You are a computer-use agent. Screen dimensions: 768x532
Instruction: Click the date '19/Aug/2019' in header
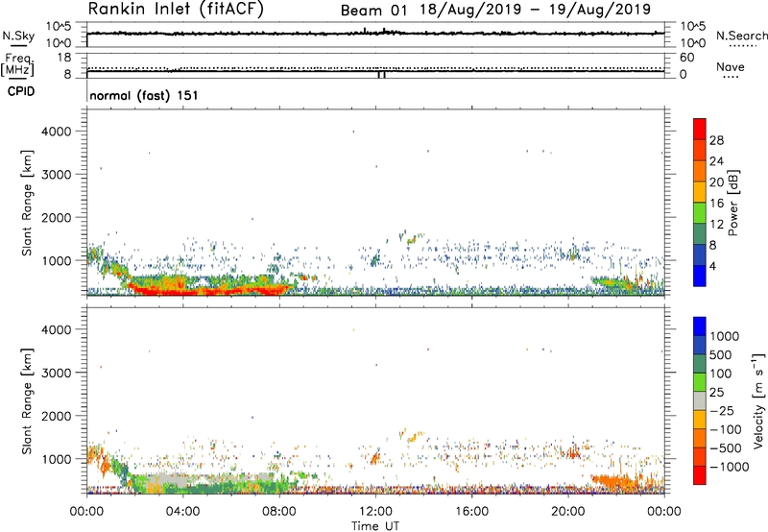pyautogui.click(x=600, y=10)
